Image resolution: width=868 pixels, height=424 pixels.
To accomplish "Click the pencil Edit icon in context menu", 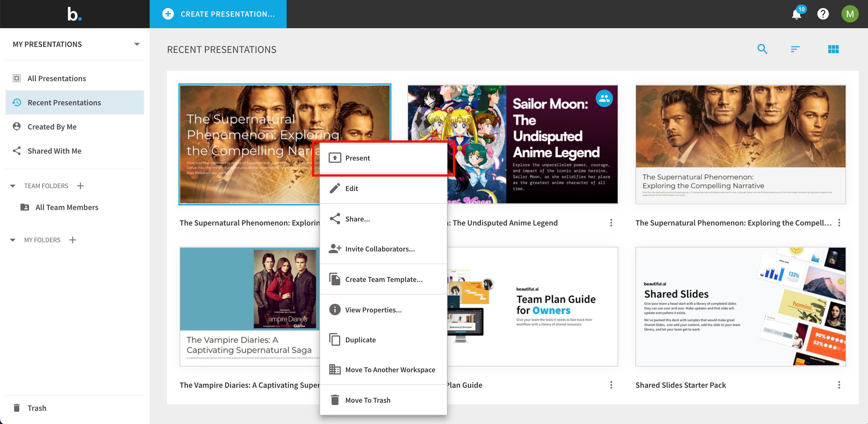I will 335,188.
